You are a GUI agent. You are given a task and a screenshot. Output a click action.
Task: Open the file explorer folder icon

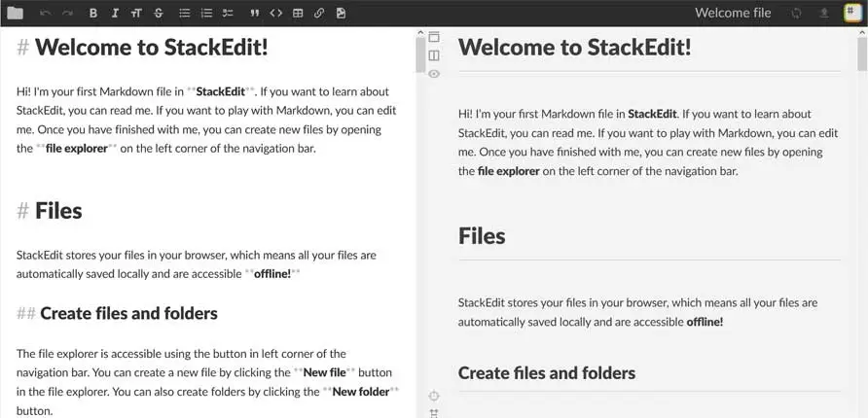click(x=15, y=13)
